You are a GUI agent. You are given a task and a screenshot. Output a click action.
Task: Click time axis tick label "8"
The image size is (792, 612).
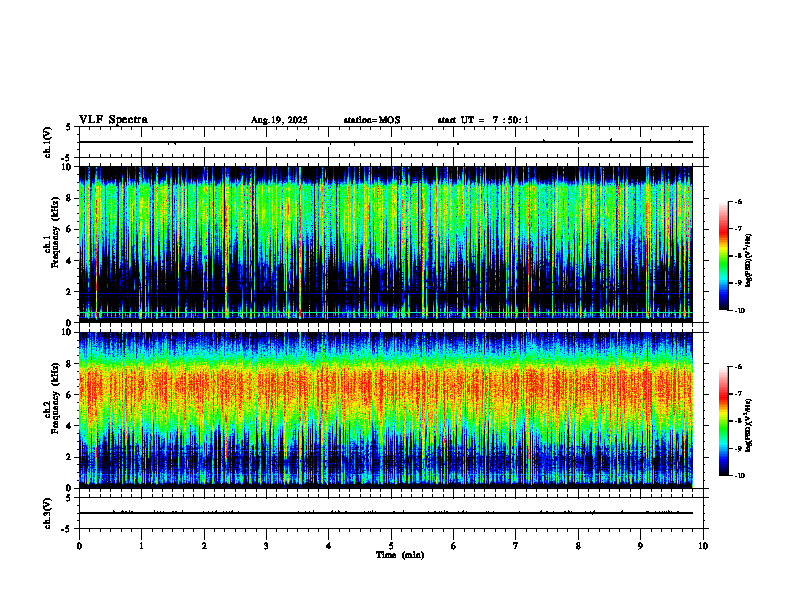coord(578,546)
